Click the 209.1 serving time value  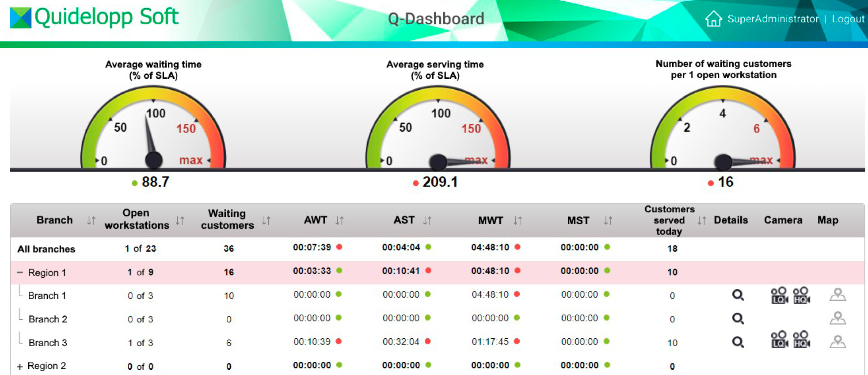pos(440,182)
